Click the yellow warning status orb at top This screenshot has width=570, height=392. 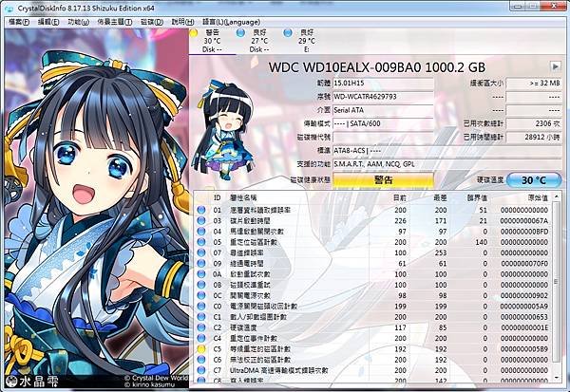tap(194, 33)
